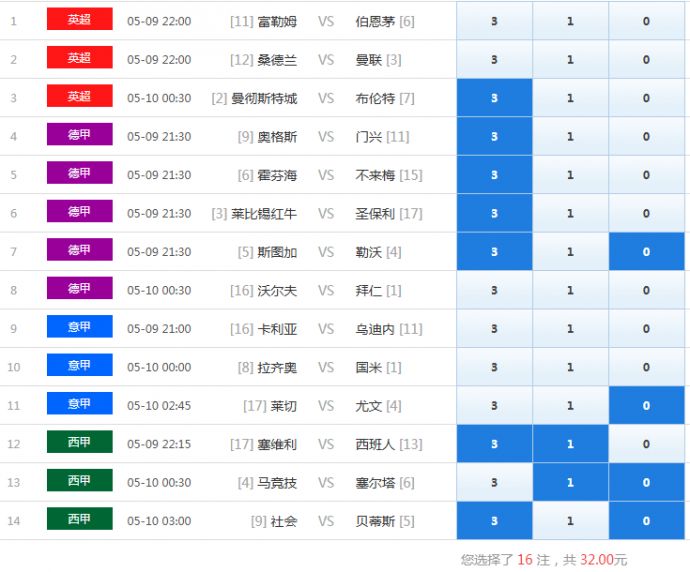This screenshot has height=572, width=690.
Task: Select 1 for 沃尔夫 vs 拜仁
Action: pos(570,290)
